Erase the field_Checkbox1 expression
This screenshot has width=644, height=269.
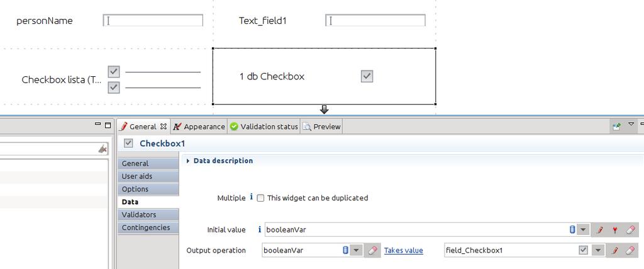(631, 251)
